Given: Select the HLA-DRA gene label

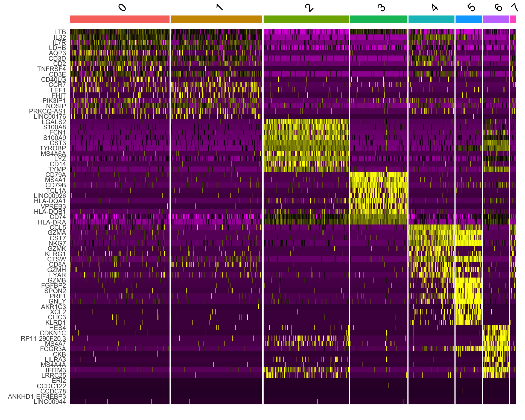Looking at the screenshot, I should tap(52, 222).
